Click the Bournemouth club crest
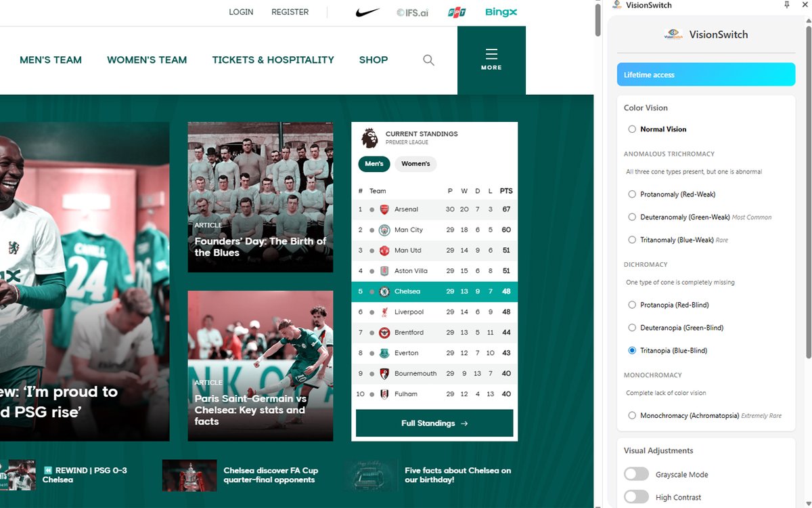 click(x=384, y=373)
